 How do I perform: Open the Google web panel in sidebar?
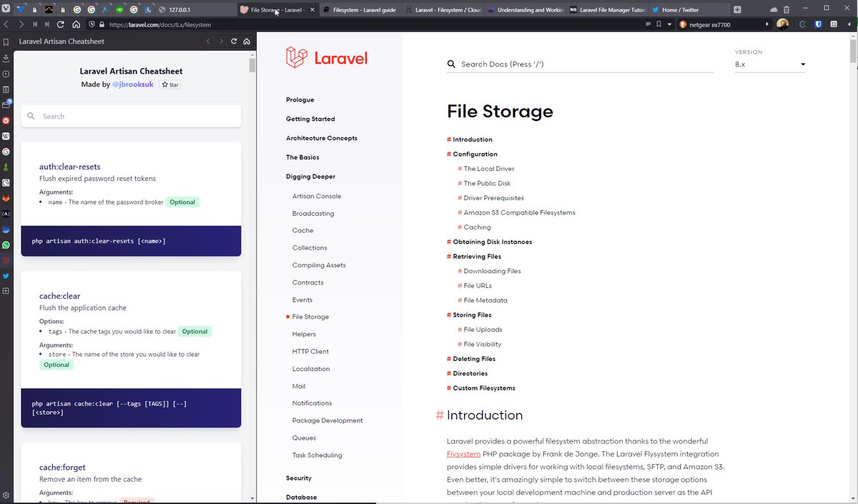(x=6, y=152)
